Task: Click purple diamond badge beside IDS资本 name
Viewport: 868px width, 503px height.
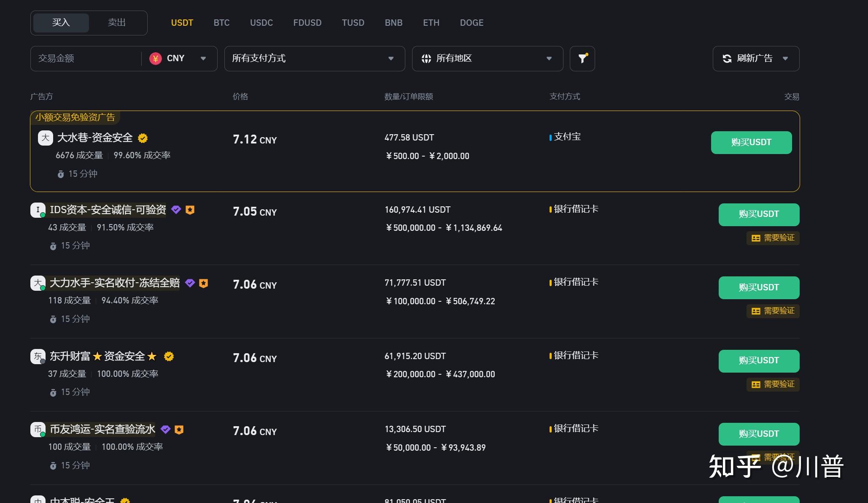Action: [176, 210]
